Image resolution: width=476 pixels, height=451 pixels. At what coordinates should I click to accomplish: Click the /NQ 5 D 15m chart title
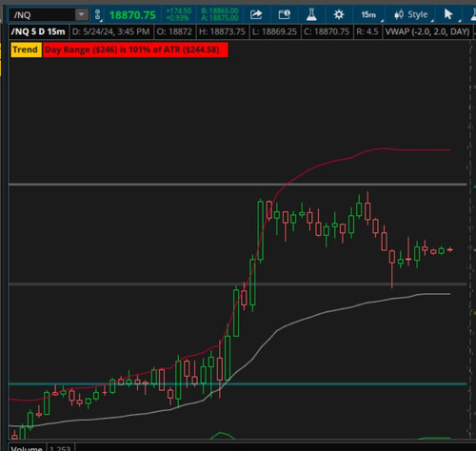pyautogui.click(x=38, y=31)
